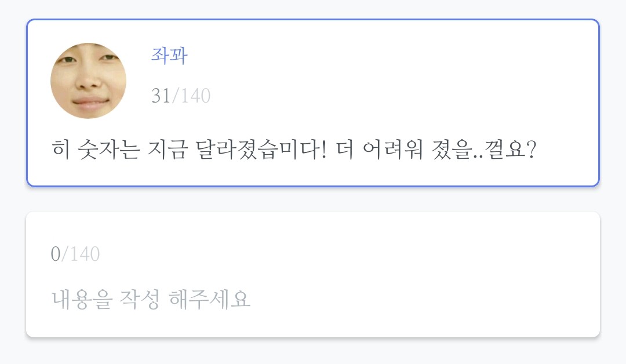Click the number 31 in the counter
The image size is (626, 364).
161,96
